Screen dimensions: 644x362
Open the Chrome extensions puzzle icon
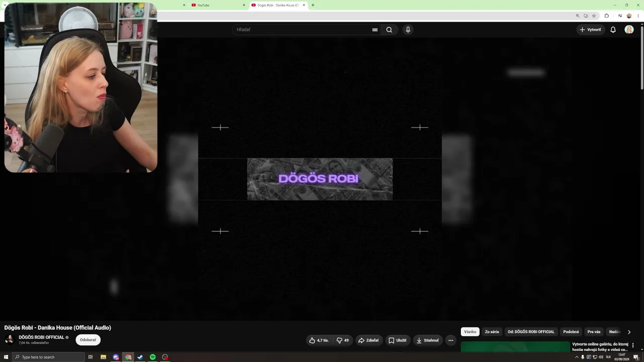tap(606, 16)
